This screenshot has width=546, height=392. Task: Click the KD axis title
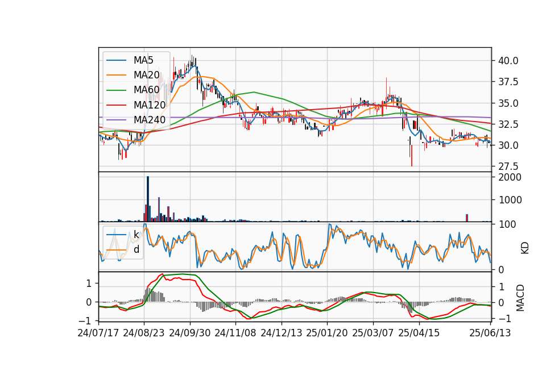click(525, 248)
